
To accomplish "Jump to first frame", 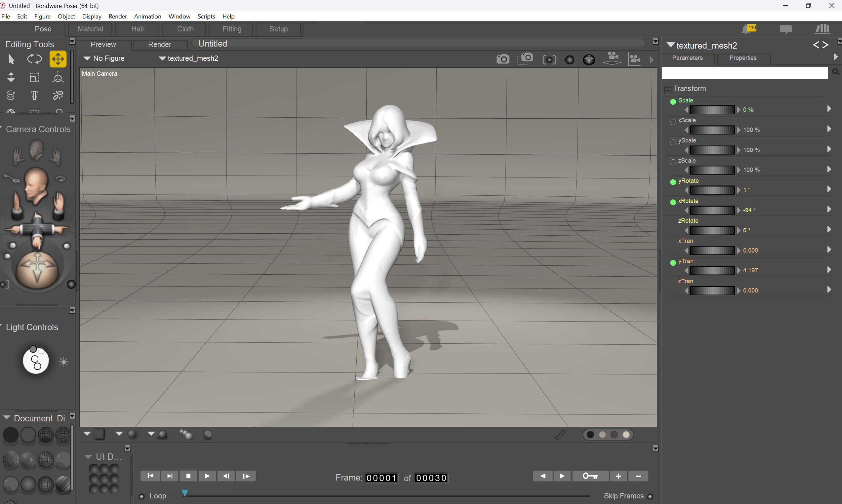I will pyautogui.click(x=150, y=476).
